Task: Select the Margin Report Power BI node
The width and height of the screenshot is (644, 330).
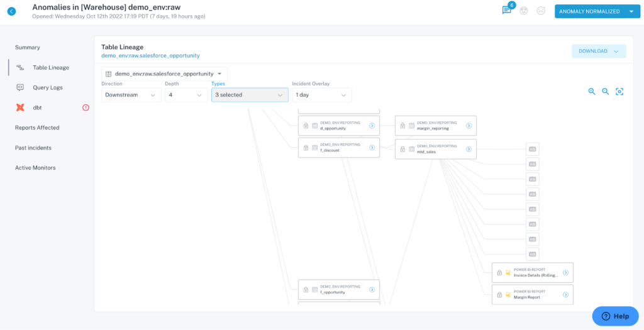Action: coord(533,294)
